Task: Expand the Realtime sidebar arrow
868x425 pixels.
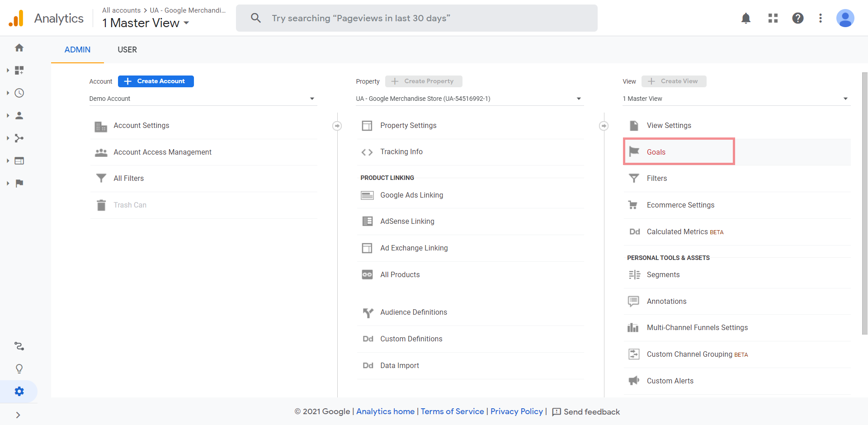Action: click(8, 93)
